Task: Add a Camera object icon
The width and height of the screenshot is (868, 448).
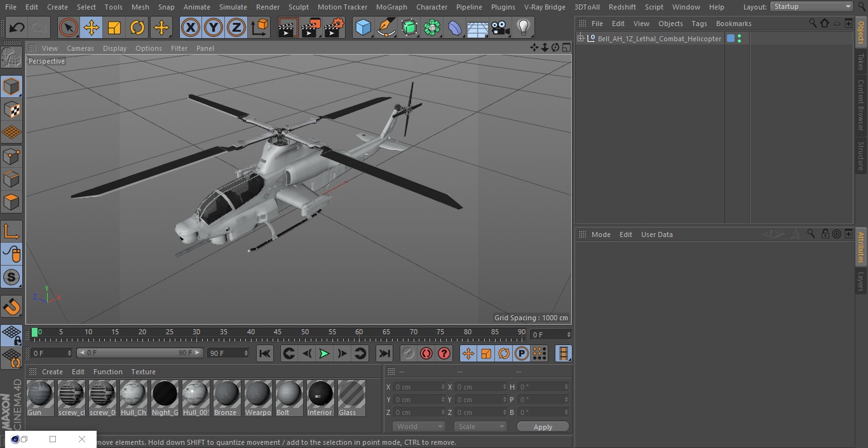Action: tap(501, 28)
